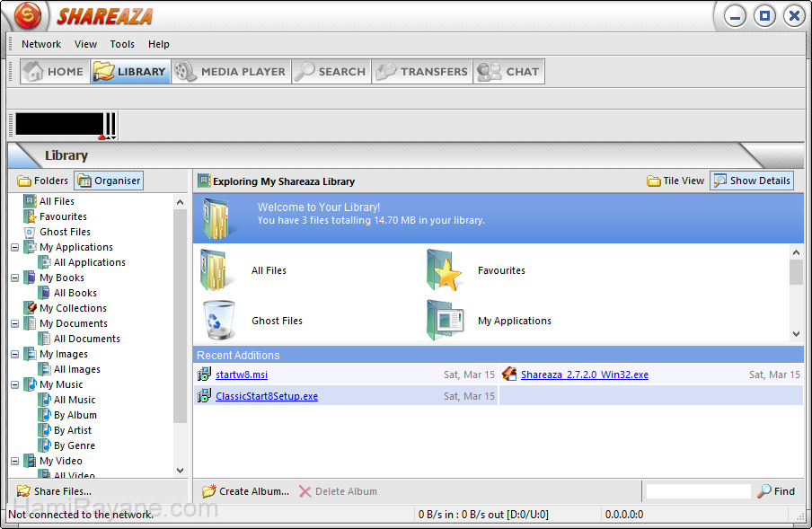Click the Favourites star folder icon

[x=444, y=270]
